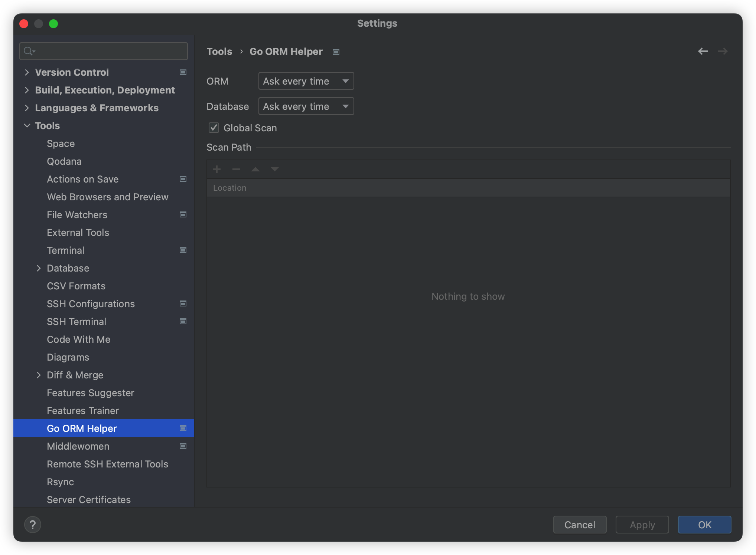Click the help question mark icon
Image resolution: width=756 pixels, height=555 pixels.
tap(33, 525)
